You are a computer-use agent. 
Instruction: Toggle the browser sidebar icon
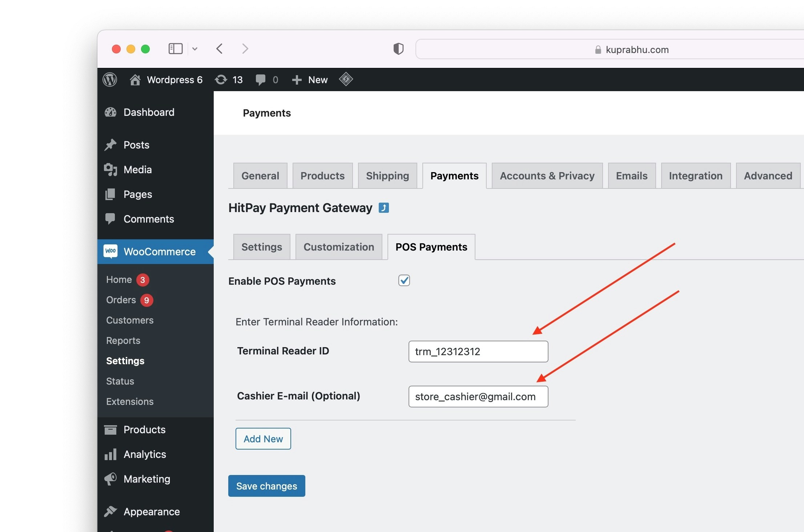tap(176, 49)
